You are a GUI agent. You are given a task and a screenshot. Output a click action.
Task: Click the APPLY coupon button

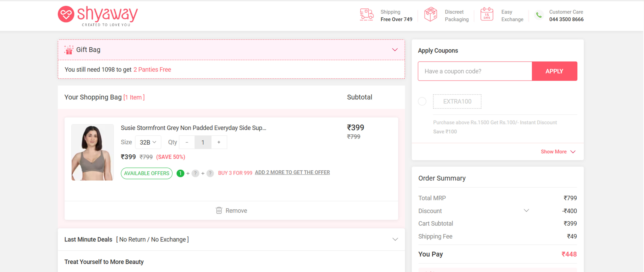click(x=554, y=71)
